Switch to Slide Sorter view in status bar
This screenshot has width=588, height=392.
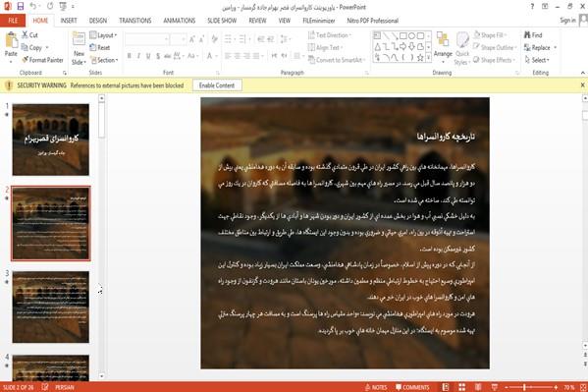[462, 387]
